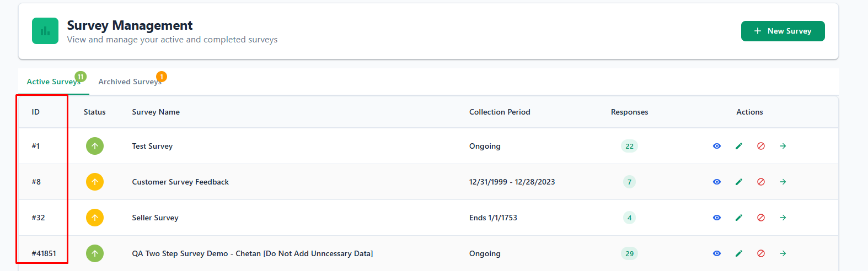Click the edit pencil for Test Survey
The width and height of the screenshot is (868, 271).
(738, 146)
